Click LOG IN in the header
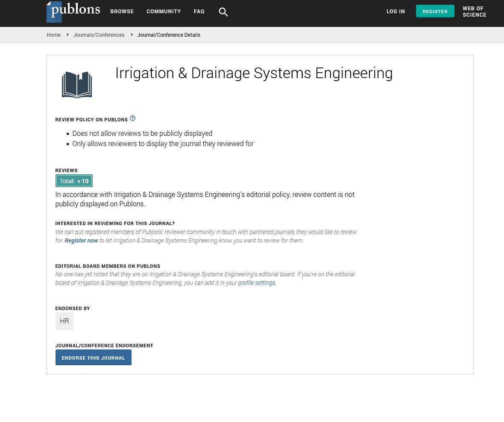 [x=396, y=12]
